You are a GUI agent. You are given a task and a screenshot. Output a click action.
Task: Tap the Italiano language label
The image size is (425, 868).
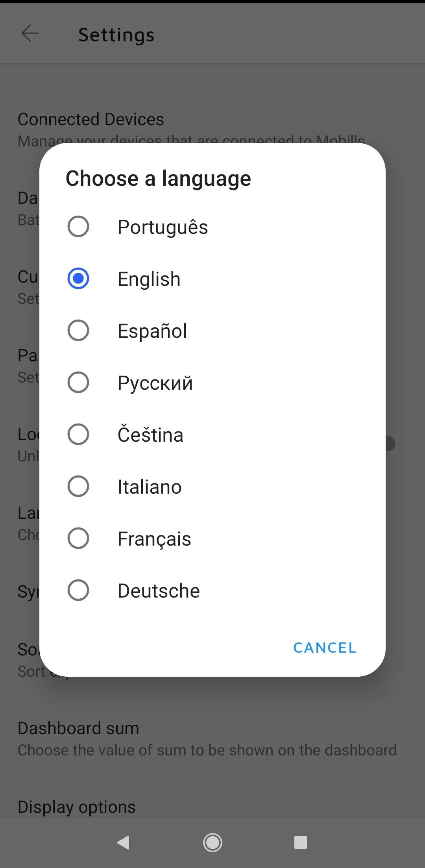[x=150, y=487]
